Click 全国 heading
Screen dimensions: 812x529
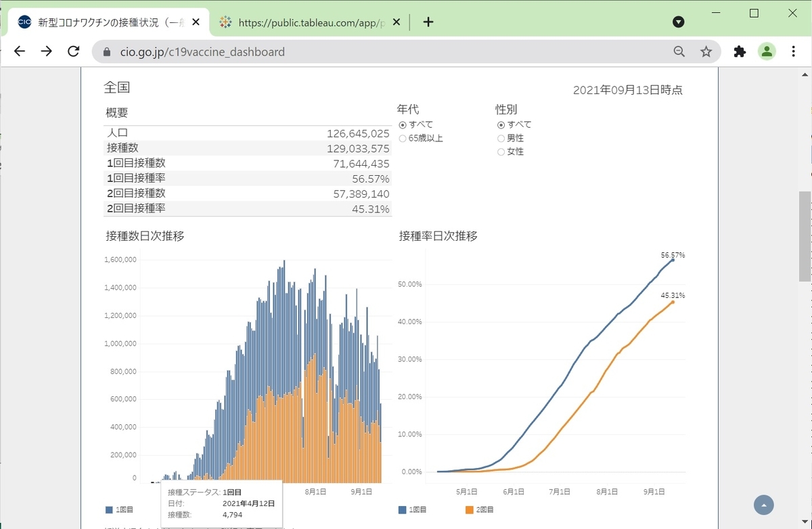pos(116,87)
